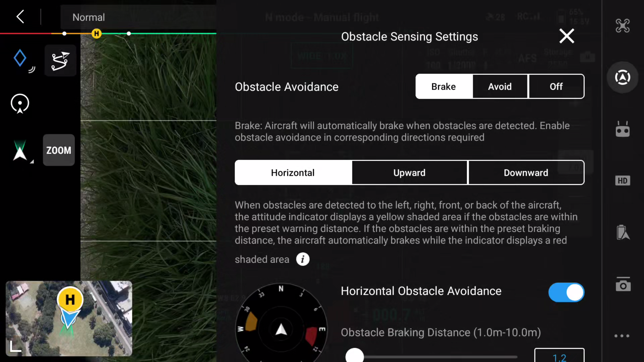644x362 pixels.
Task: Turn obstacle avoidance Off
Action: click(556, 86)
